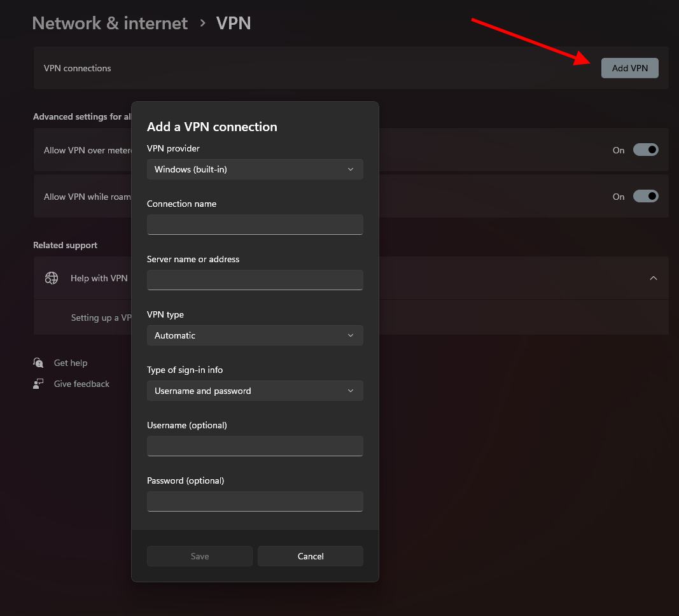Click the greyed-out Save button
This screenshot has width=679, height=616.
click(x=200, y=556)
